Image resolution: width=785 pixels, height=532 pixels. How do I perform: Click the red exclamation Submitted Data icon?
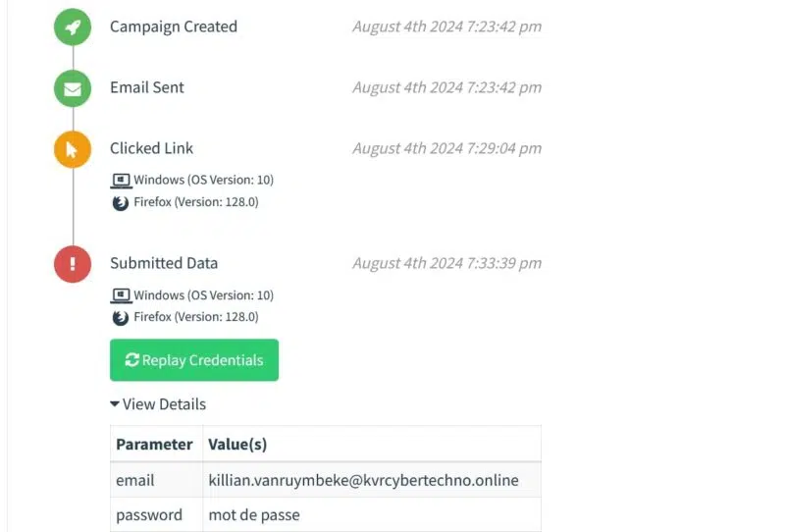(73, 264)
